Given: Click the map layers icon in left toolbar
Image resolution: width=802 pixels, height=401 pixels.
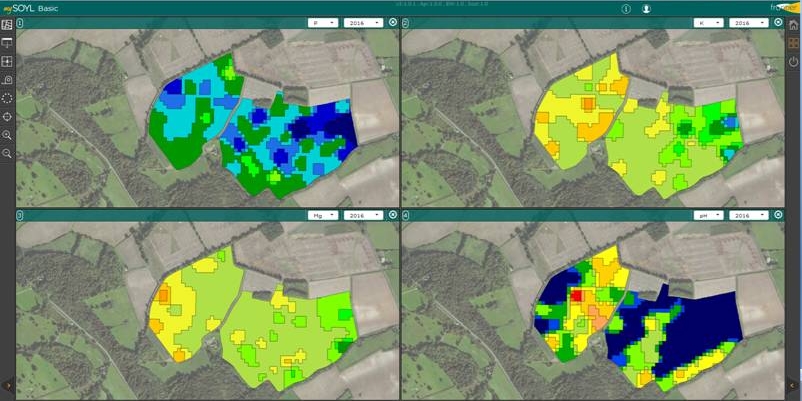Looking at the screenshot, I should (x=7, y=24).
